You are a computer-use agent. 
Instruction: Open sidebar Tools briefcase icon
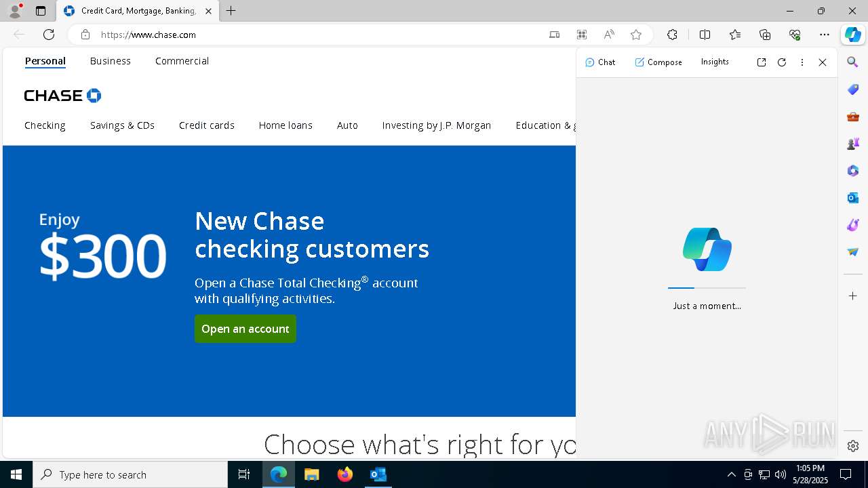click(853, 117)
